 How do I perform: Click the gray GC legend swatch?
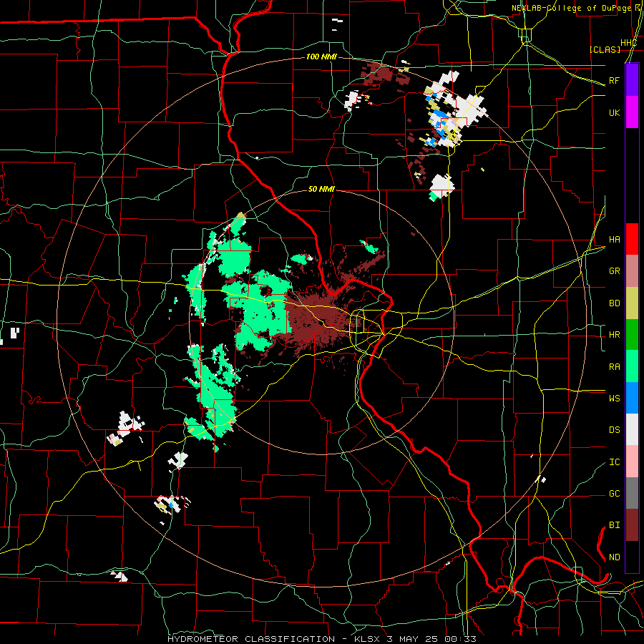[632, 493]
